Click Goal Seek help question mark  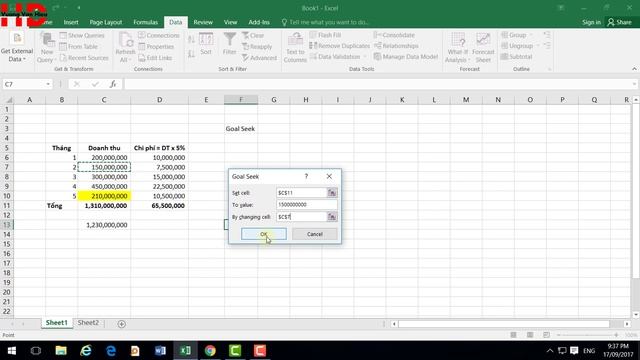pyautogui.click(x=306, y=176)
